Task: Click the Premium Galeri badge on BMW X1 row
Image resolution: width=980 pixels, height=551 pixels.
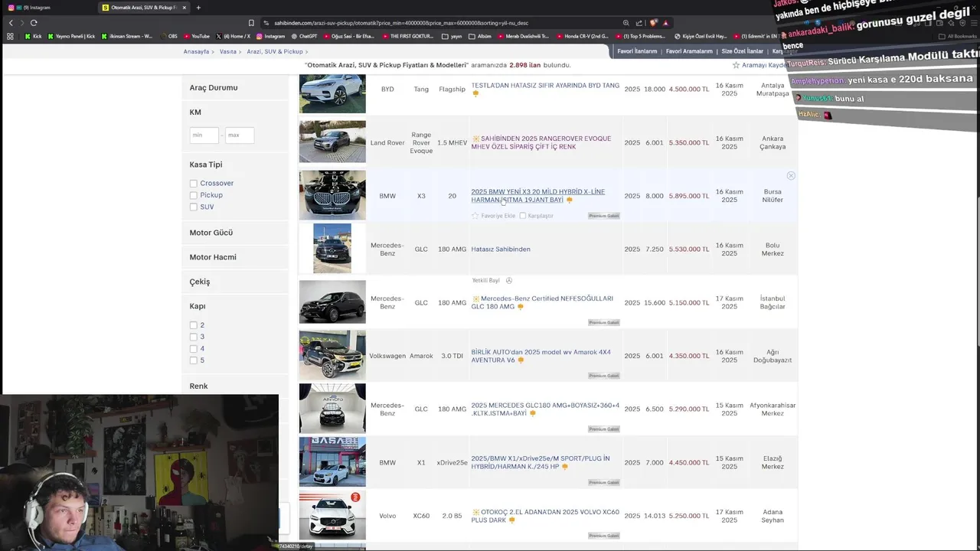Action: click(x=603, y=482)
